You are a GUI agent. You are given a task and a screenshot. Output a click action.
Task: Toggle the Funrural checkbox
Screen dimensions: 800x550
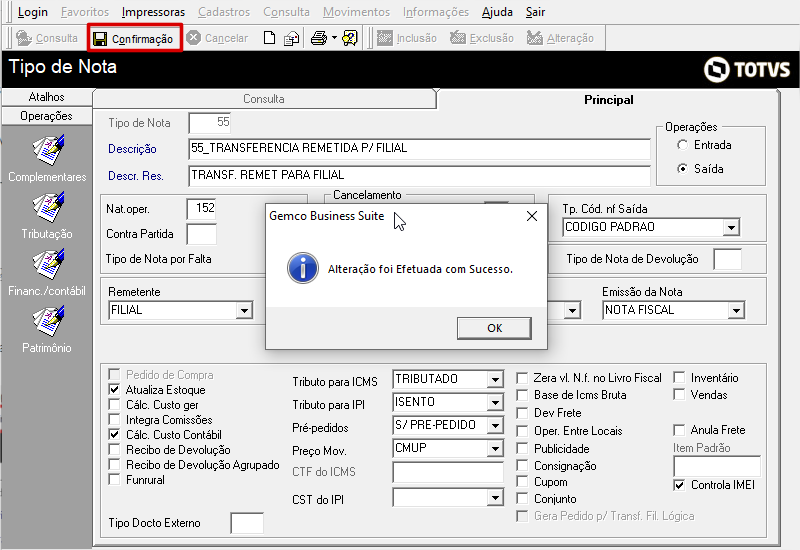(x=114, y=480)
